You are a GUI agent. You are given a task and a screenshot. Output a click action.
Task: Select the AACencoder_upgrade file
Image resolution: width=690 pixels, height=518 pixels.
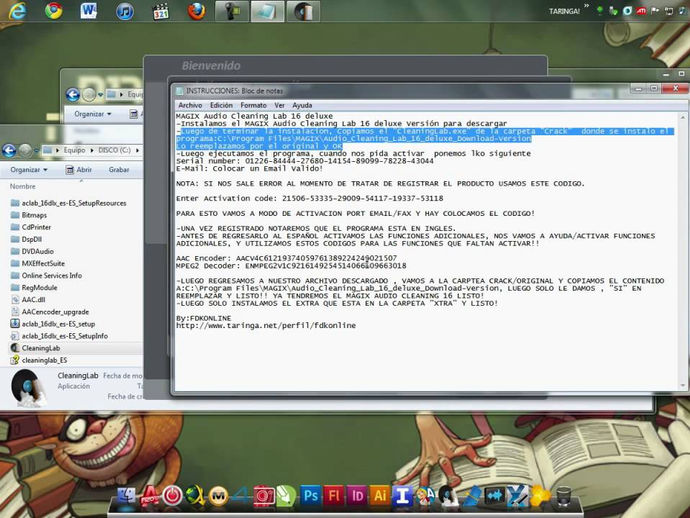coord(50,312)
